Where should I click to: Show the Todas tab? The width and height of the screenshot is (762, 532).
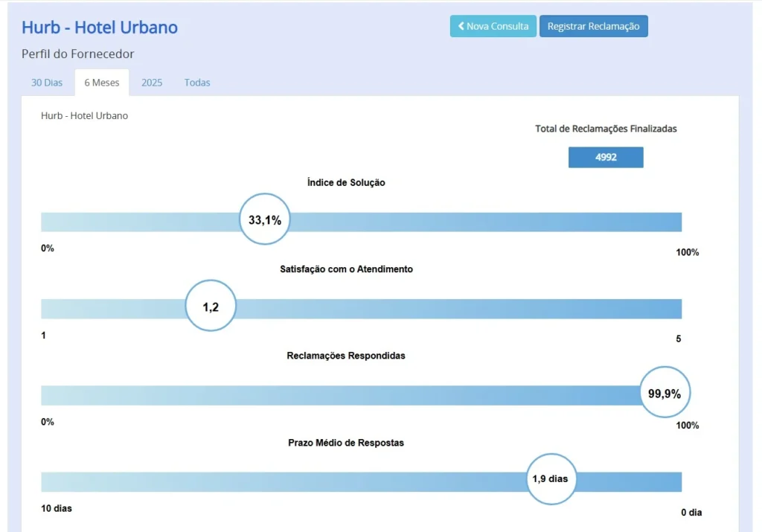point(196,83)
